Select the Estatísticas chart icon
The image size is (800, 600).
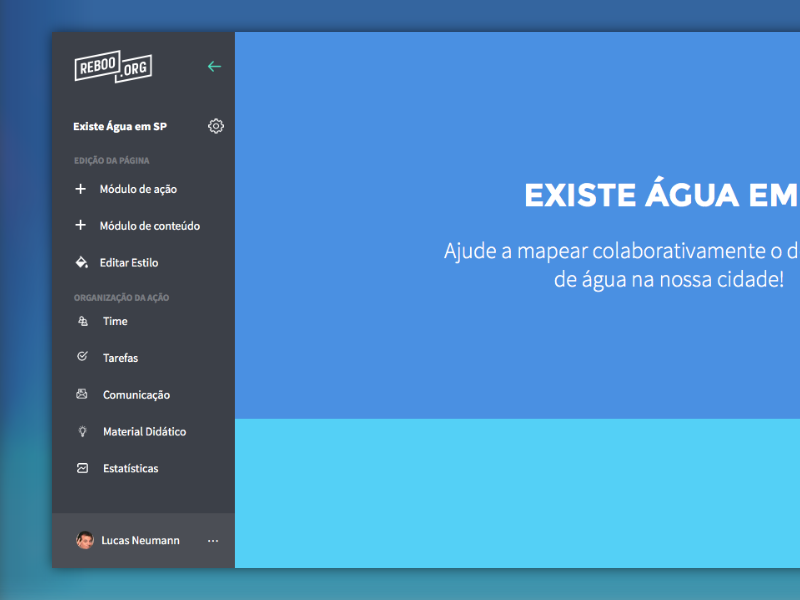pos(81,468)
